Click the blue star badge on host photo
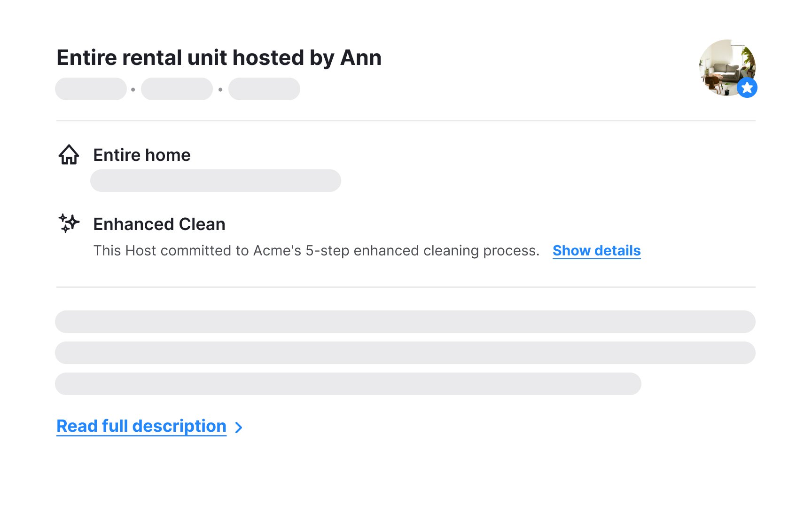Screen dimensions: 812x508 [x=747, y=88]
